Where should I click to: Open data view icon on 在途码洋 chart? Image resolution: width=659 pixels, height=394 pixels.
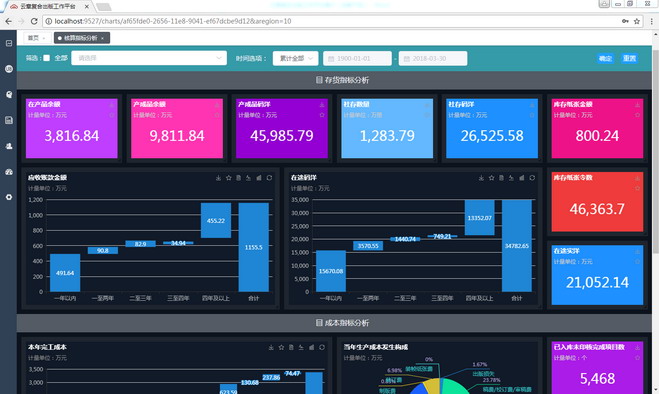[501, 178]
